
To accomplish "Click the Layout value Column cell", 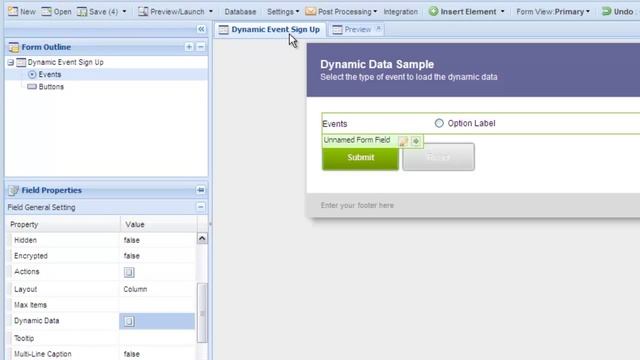I will tap(158, 289).
